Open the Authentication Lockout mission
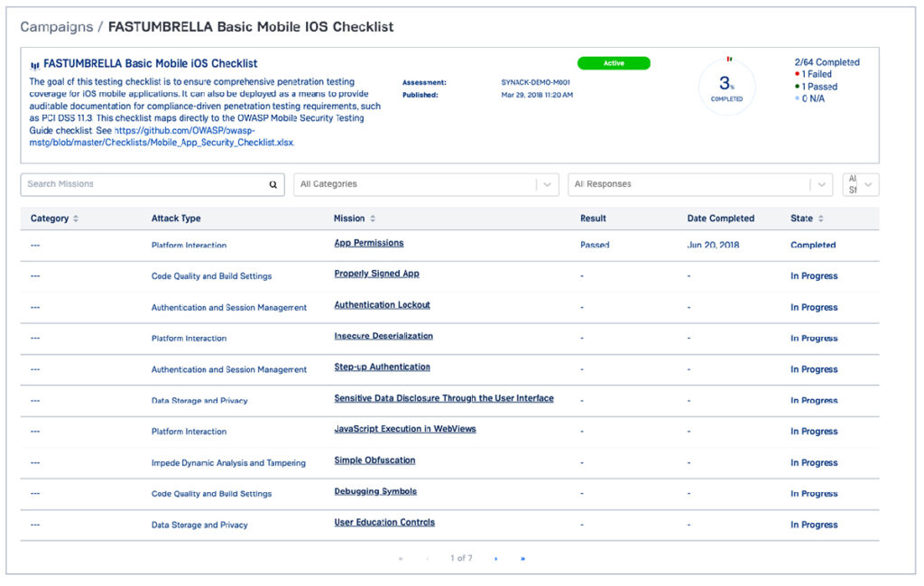 coord(382,305)
